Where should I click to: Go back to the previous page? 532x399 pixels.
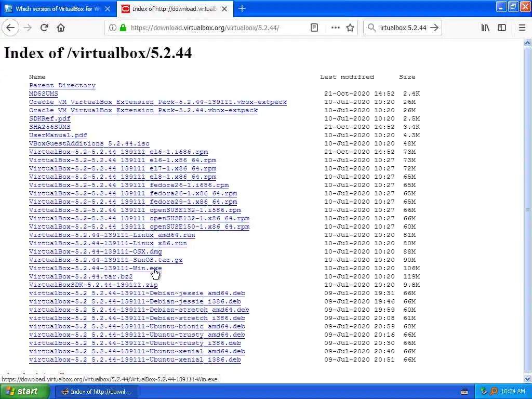[x=10, y=28]
